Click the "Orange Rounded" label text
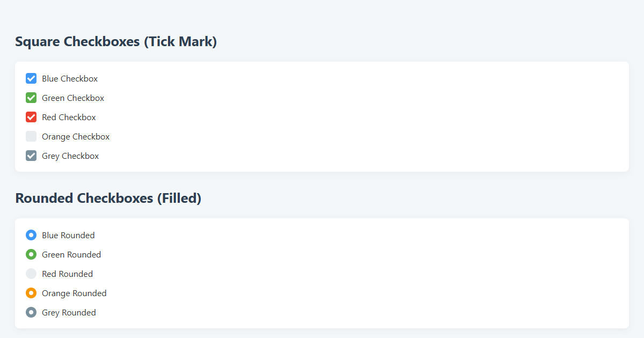Viewport: 644px width, 338px height. (74, 293)
